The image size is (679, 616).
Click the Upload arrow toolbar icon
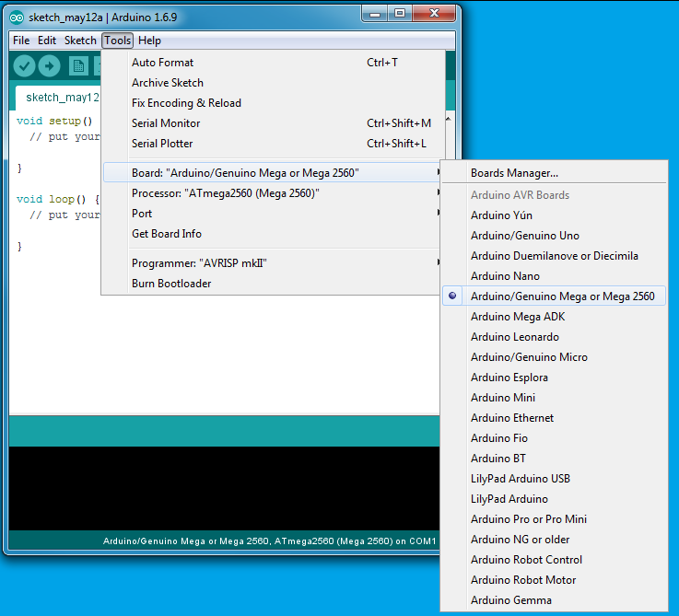(x=49, y=65)
